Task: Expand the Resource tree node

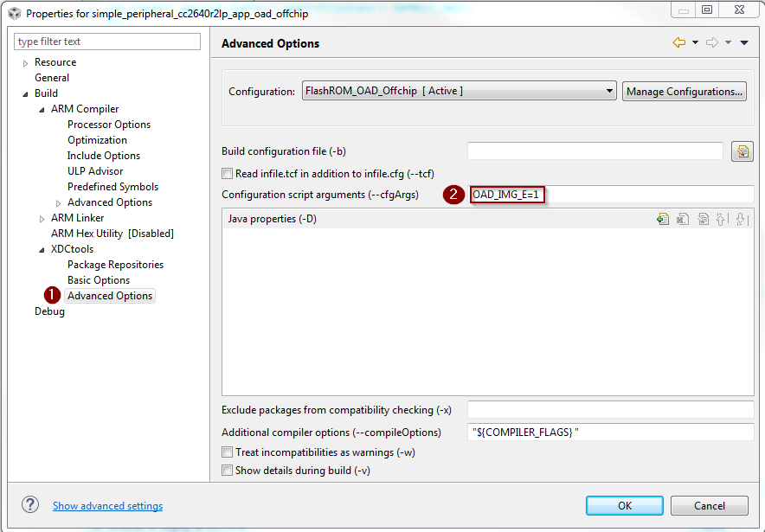Action: [26, 63]
